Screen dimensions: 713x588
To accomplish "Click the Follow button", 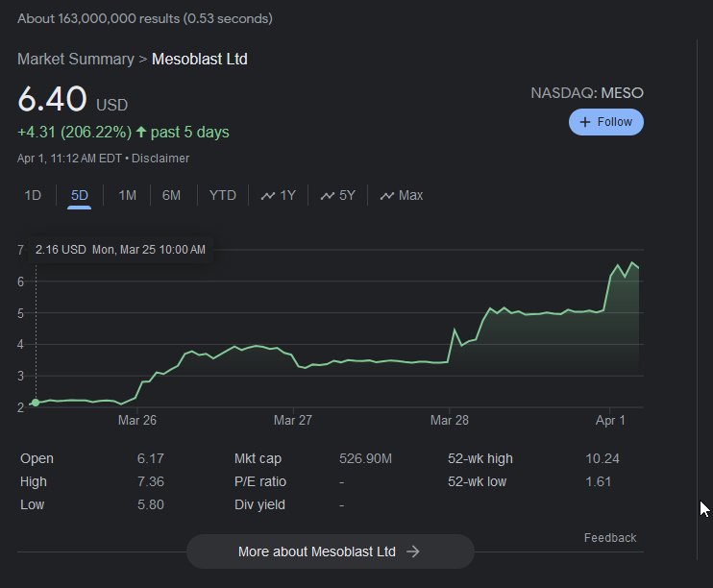I will click(x=605, y=122).
